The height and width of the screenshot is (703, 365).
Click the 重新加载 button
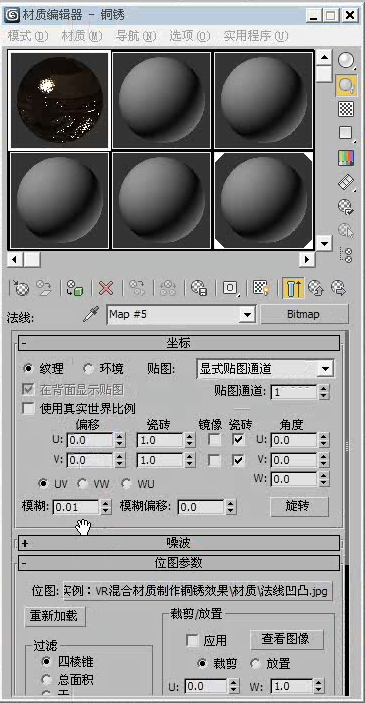click(x=55, y=616)
